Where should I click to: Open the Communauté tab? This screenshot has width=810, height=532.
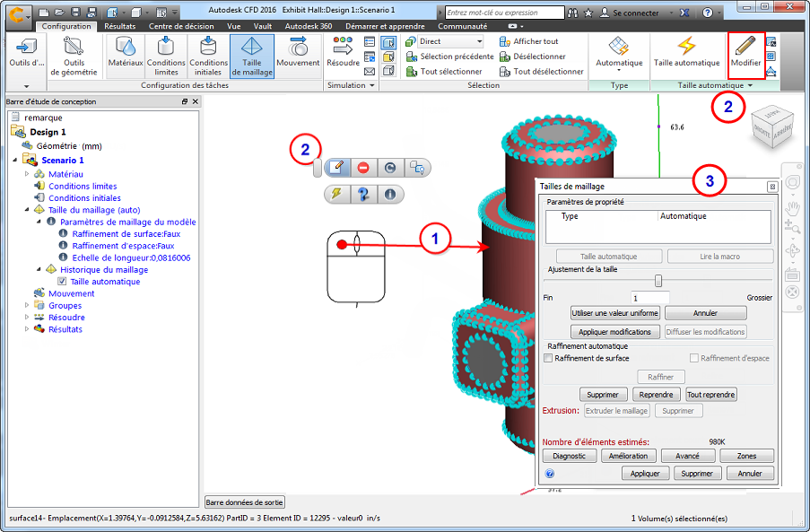coord(462,26)
